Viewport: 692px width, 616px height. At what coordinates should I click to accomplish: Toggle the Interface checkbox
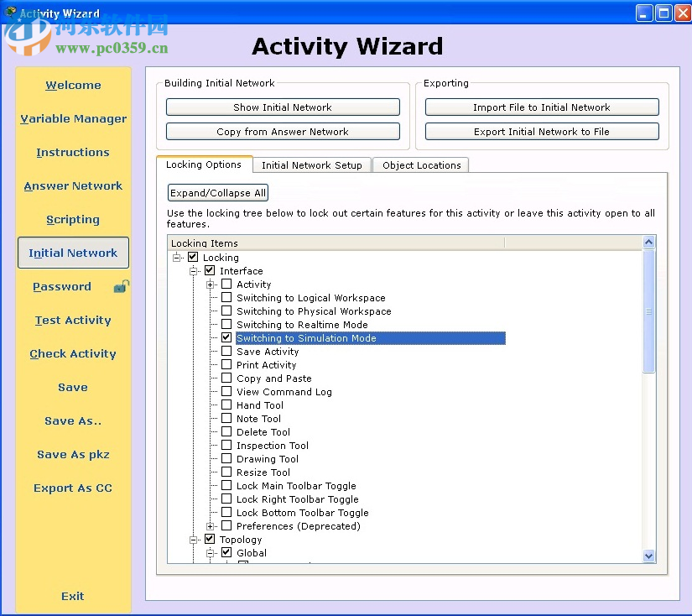coord(210,270)
